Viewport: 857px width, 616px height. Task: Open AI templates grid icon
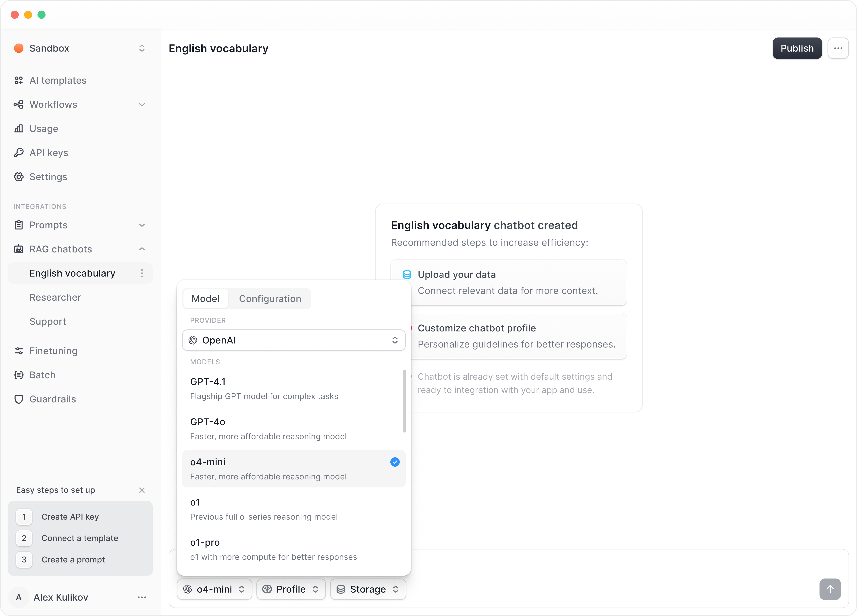pos(19,81)
